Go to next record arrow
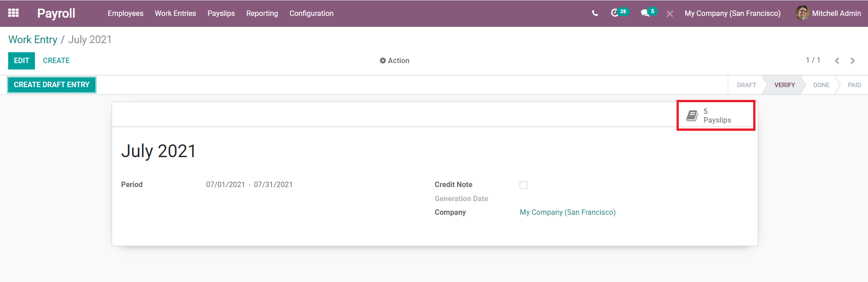This screenshot has width=868, height=282. point(853,61)
